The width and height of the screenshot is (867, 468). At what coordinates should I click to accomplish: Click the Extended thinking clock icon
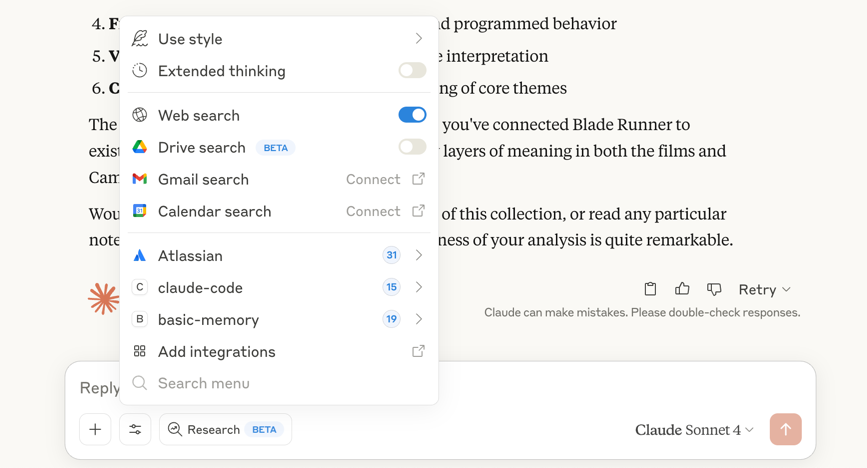tap(140, 71)
